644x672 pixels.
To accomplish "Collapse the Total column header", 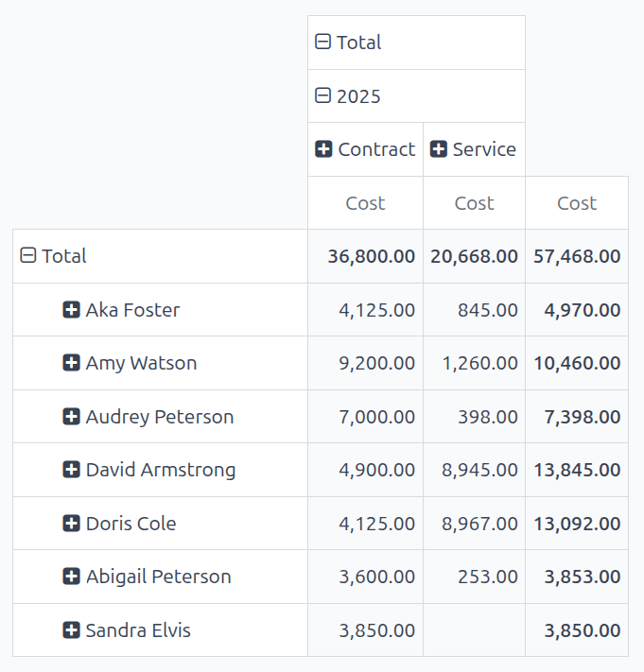I will (x=323, y=43).
